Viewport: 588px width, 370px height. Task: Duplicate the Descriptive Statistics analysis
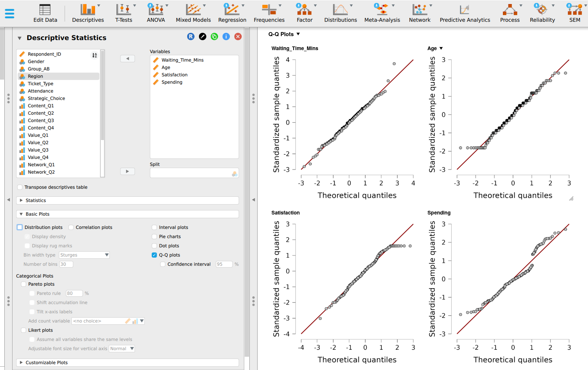click(x=214, y=36)
